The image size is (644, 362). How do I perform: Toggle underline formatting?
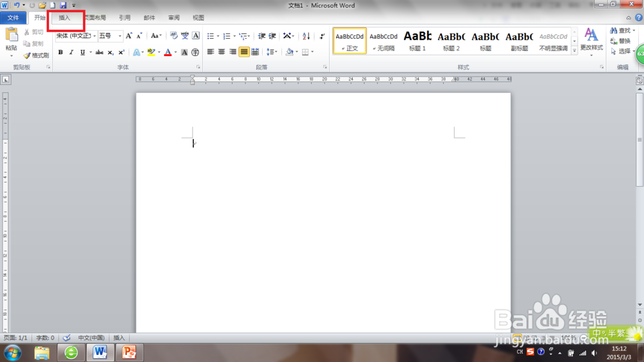click(82, 52)
